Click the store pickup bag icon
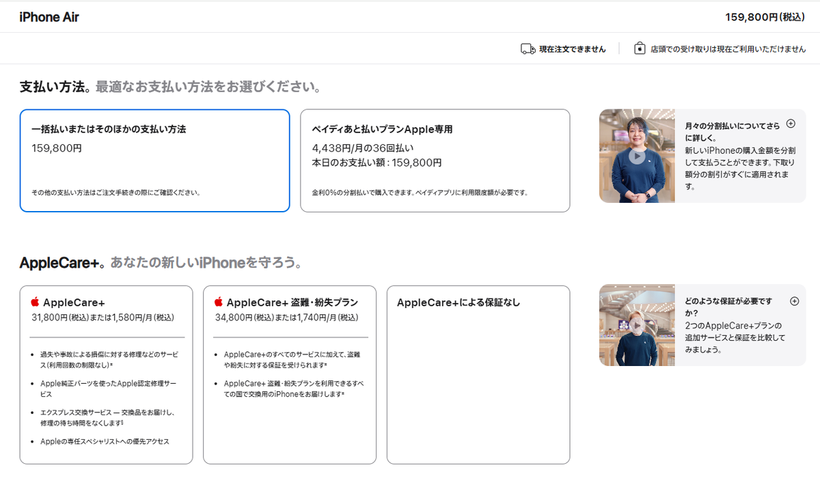Viewport: 820px width, 504px height. click(640, 48)
